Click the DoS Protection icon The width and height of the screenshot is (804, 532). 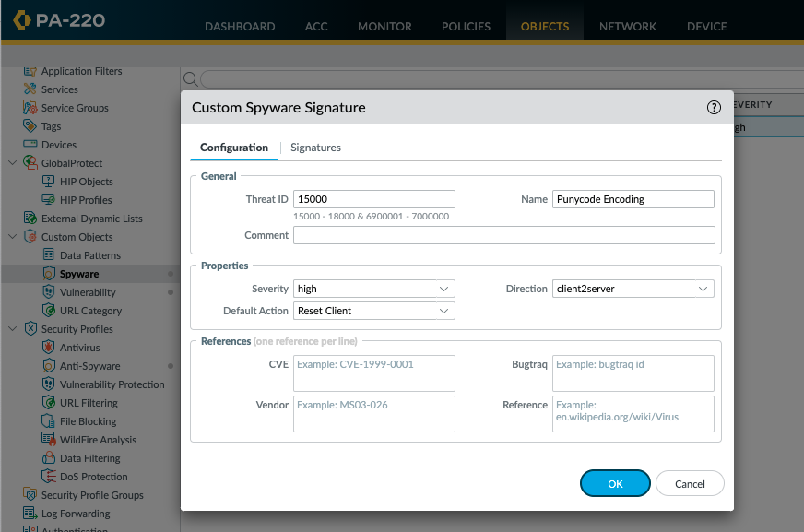pyautogui.click(x=49, y=477)
